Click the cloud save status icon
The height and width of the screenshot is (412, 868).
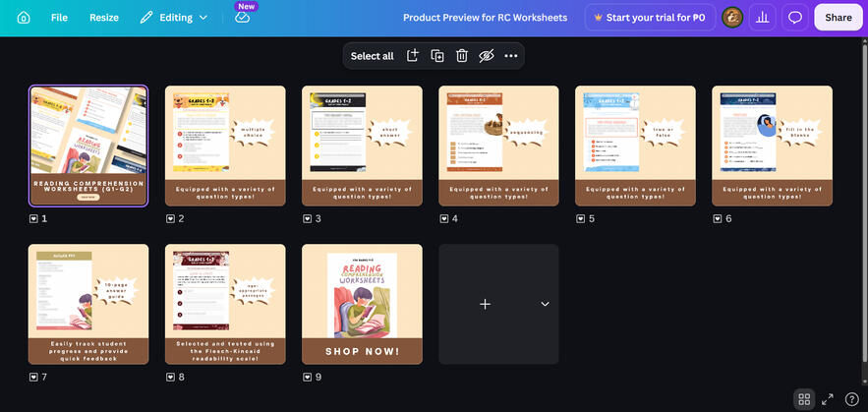pos(243,18)
